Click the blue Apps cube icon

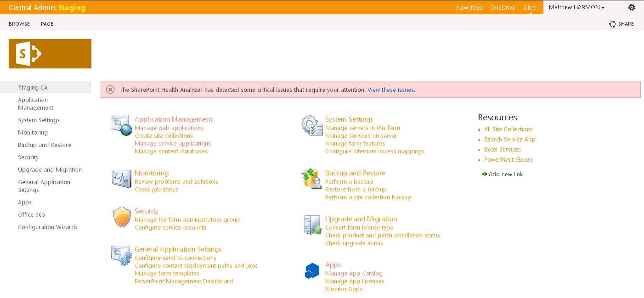(312, 271)
